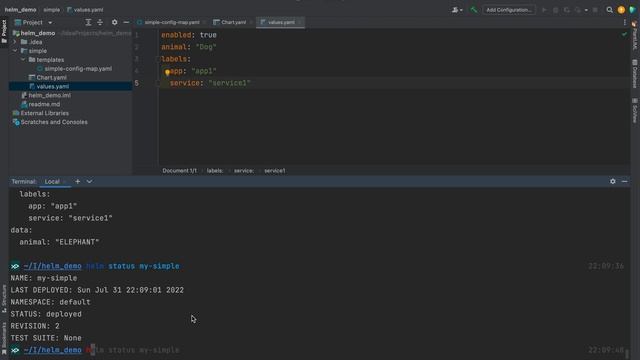Click the greyed-out Run triangle button

(x=544, y=10)
